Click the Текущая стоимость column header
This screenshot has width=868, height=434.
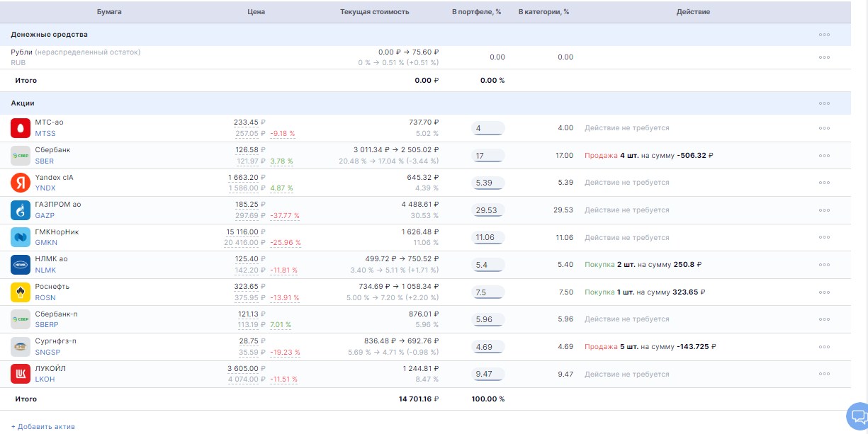pos(374,12)
